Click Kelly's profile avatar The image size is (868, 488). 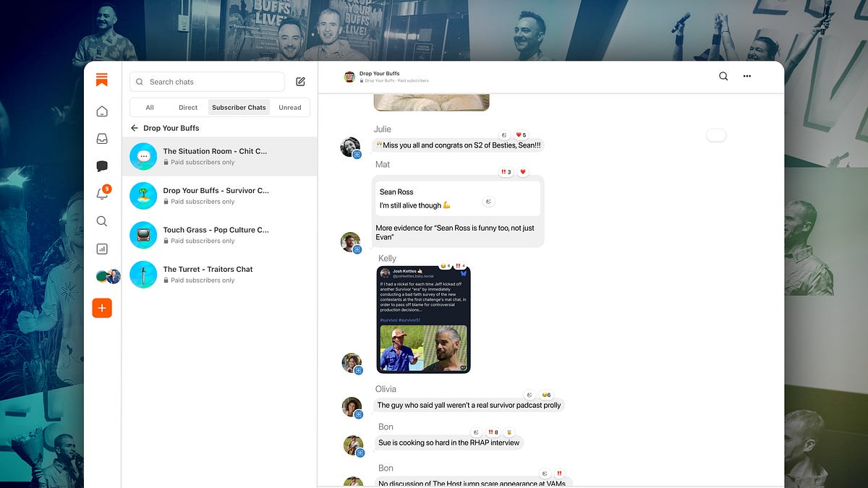(352, 363)
